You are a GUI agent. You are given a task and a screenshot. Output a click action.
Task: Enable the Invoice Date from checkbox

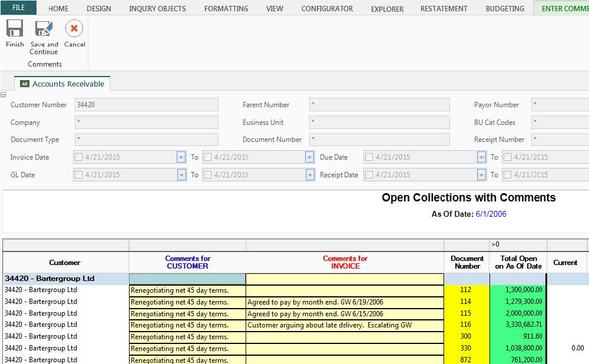coord(79,157)
